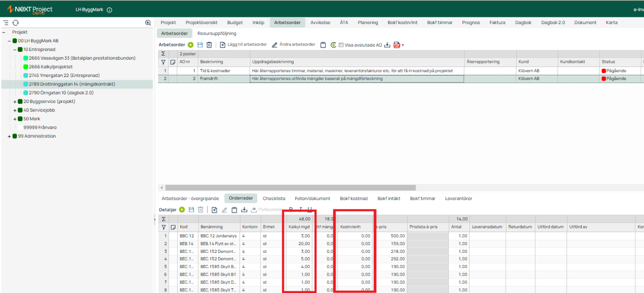Click Ändra arbetsorder button

click(x=294, y=45)
